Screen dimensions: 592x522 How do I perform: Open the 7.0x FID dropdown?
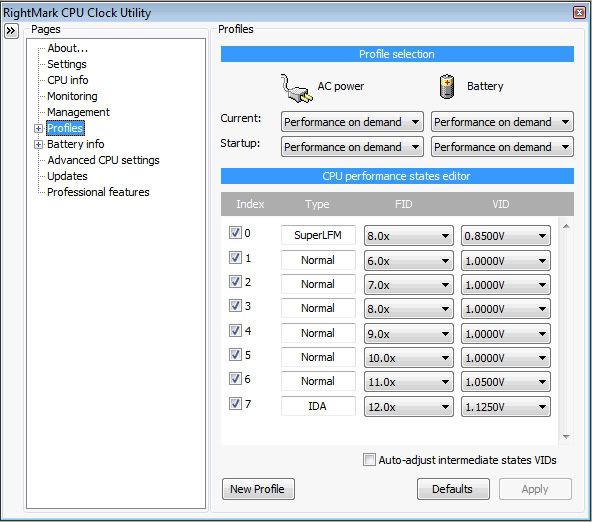(409, 285)
